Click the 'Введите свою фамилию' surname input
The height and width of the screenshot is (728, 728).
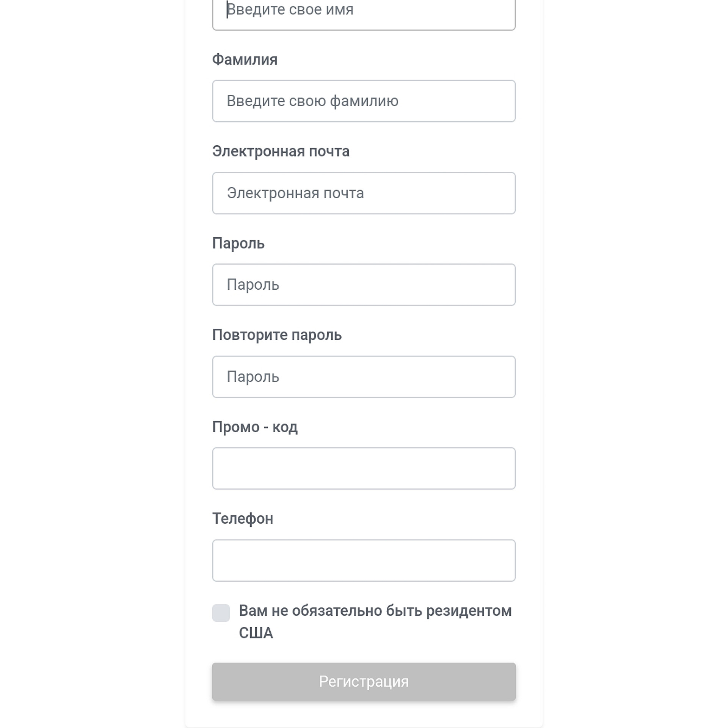(x=364, y=101)
